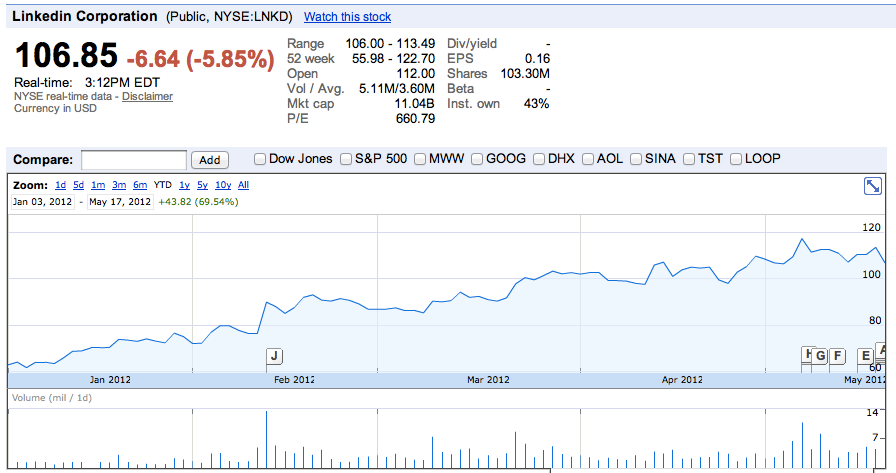
Task: Set chart zoom to 1d
Action: [x=60, y=185]
